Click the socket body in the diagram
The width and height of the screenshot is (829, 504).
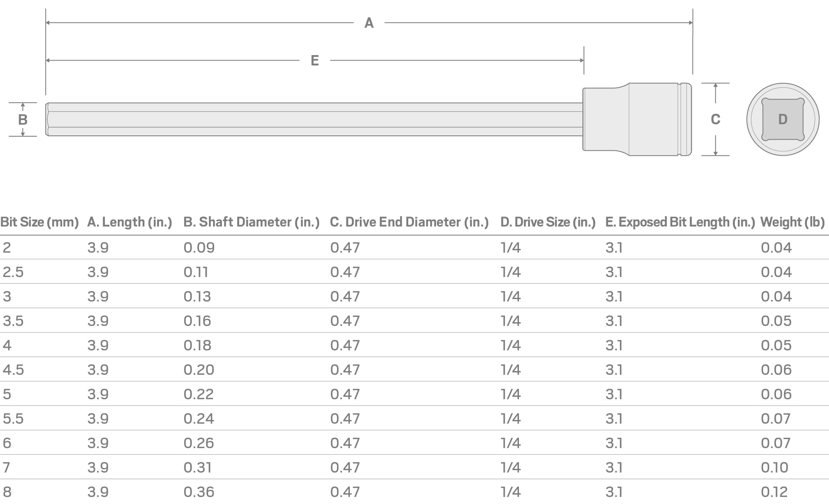tap(637, 119)
